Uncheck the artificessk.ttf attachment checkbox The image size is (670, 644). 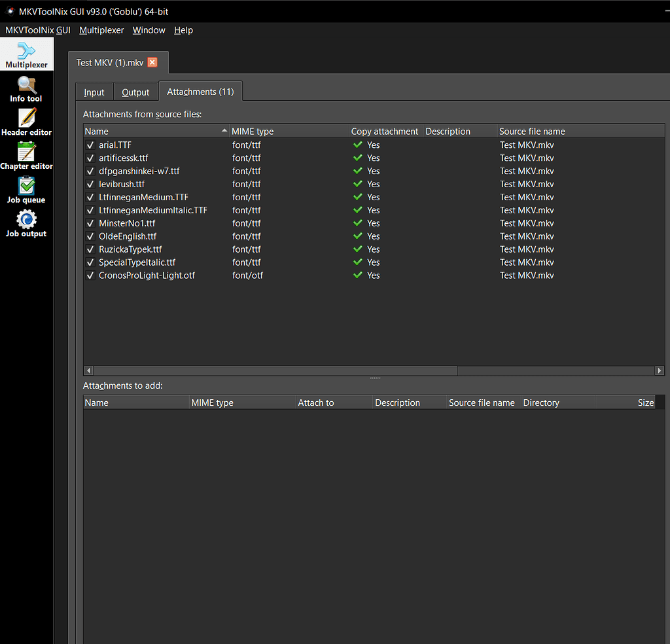tap(90, 158)
